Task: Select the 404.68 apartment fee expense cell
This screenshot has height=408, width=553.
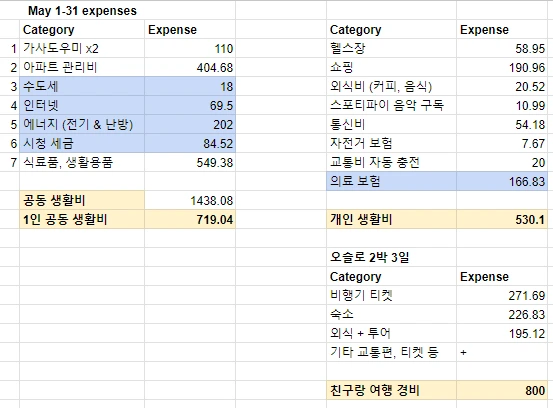Action: tap(190, 67)
